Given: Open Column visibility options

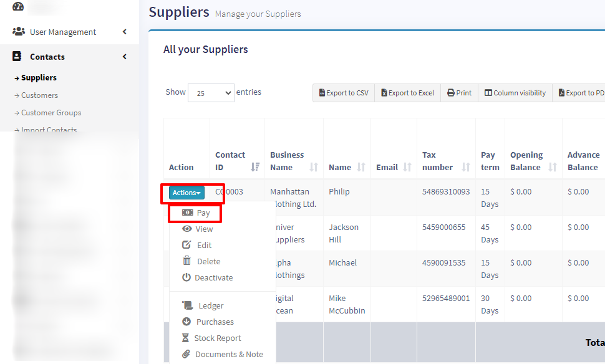Looking at the screenshot, I should coord(515,93).
